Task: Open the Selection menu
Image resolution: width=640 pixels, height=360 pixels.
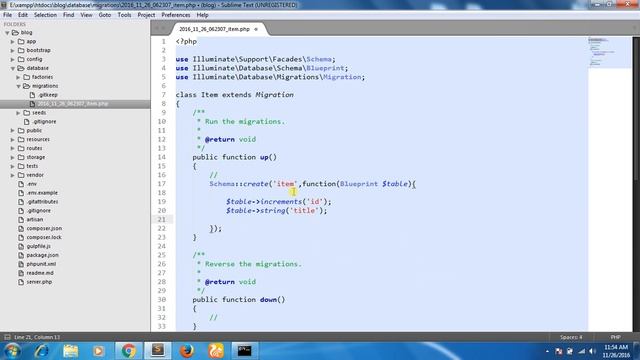Action: [45, 15]
